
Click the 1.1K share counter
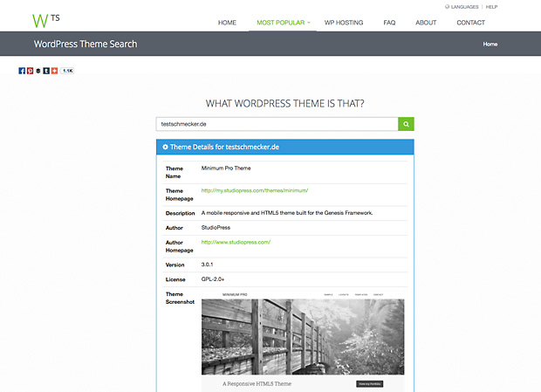pyautogui.click(x=68, y=71)
